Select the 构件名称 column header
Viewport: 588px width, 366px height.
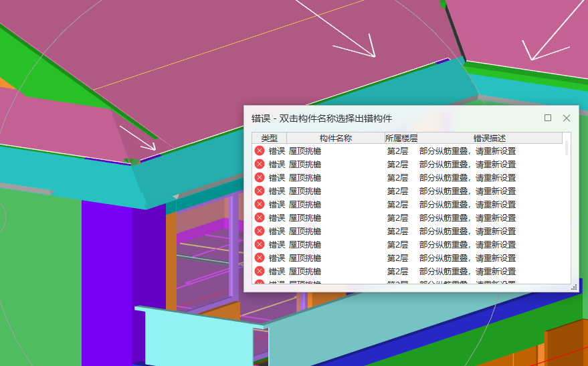pos(336,138)
